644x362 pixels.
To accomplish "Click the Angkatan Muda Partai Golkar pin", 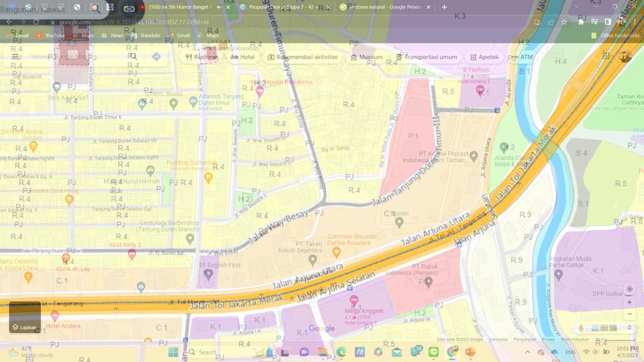I will tap(558, 275).
